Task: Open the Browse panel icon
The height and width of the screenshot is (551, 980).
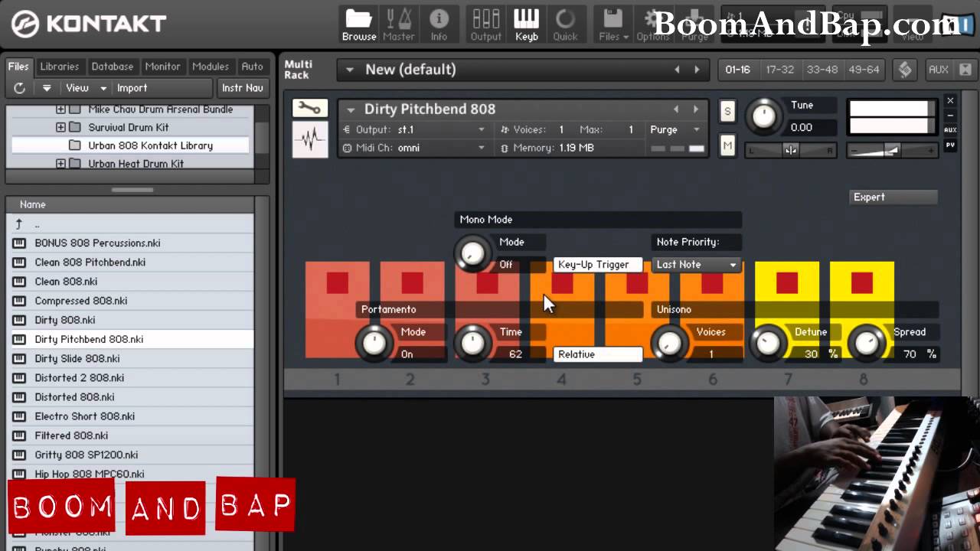Action: (358, 24)
